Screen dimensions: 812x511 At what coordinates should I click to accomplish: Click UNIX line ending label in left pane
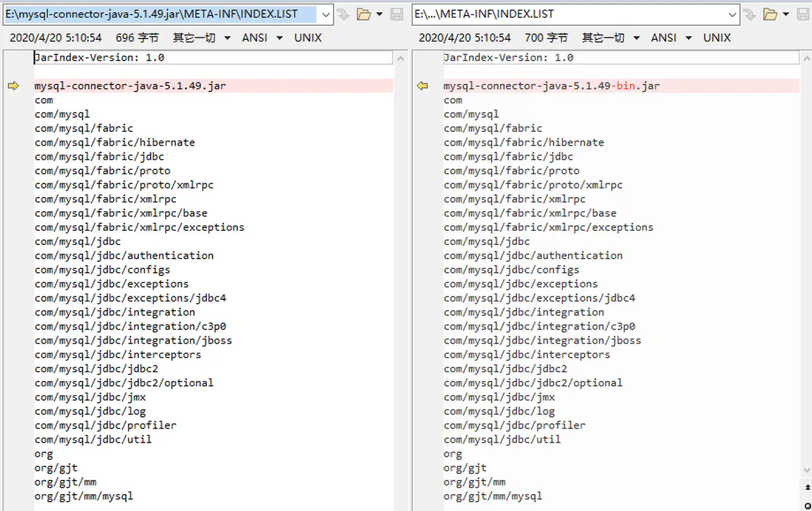click(308, 38)
